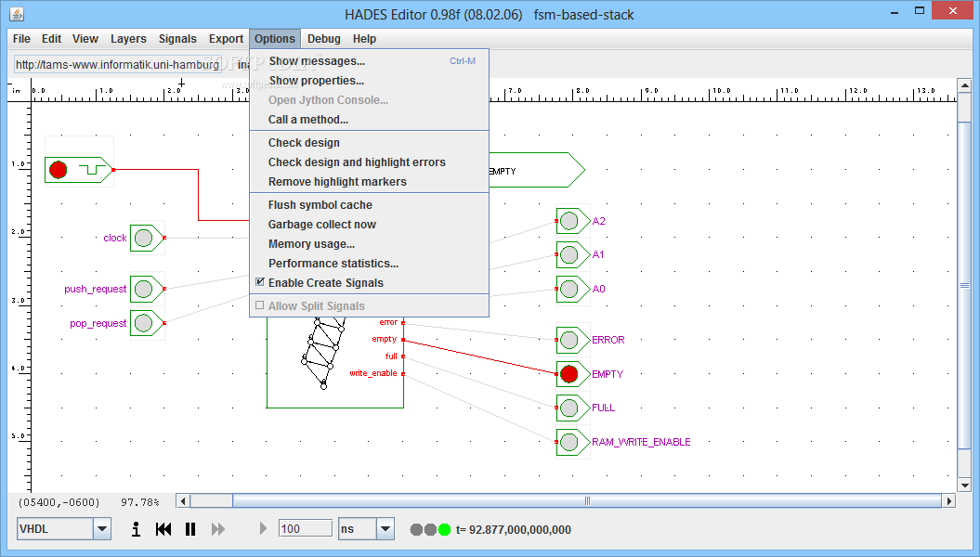The height and width of the screenshot is (557, 980).
Task: Click horizontal scrollbar right arrow
Action: (x=949, y=500)
